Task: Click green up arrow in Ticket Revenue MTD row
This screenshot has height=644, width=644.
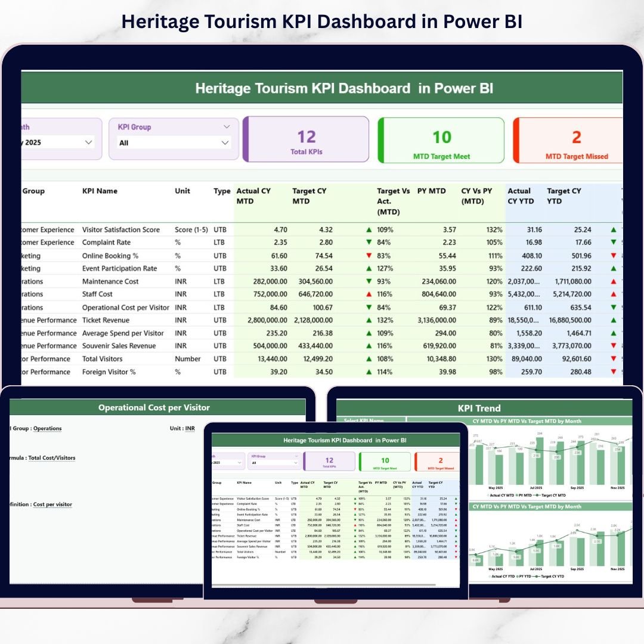Action: [x=369, y=320]
